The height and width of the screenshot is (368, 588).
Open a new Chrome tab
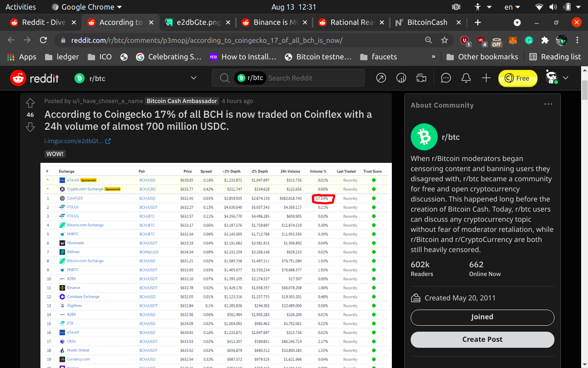(478, 22)
